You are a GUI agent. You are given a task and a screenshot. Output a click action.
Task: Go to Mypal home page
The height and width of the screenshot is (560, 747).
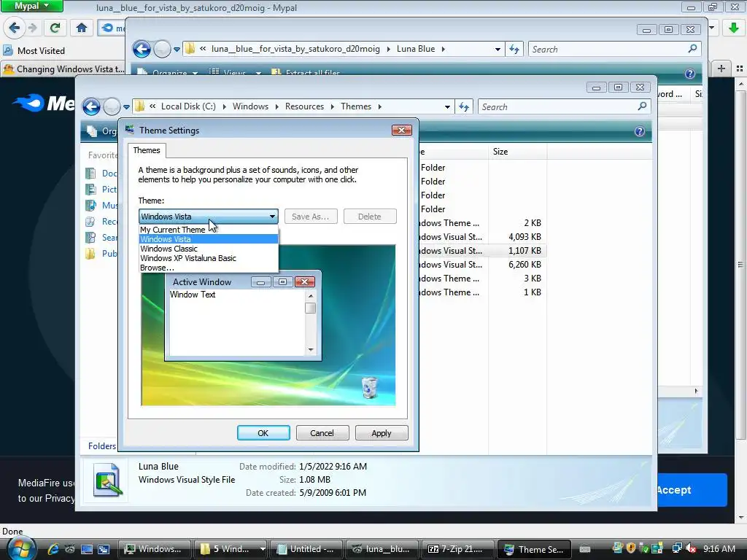pos(82,28)
